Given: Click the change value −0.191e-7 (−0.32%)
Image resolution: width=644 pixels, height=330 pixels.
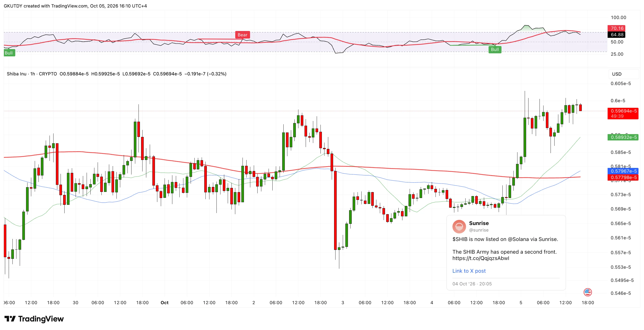Looking at the screenshot, I should [x=205, y=74].
